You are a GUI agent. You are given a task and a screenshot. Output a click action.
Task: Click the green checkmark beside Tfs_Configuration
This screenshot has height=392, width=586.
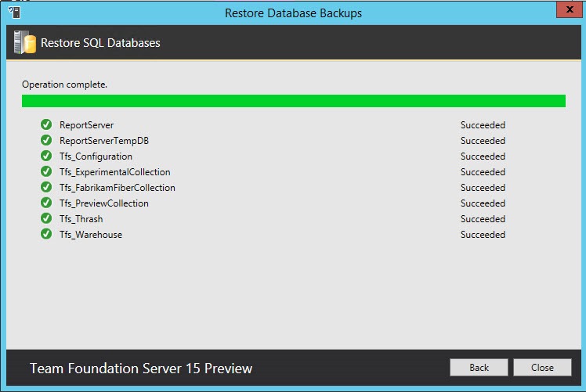click(x=46, y=156)
